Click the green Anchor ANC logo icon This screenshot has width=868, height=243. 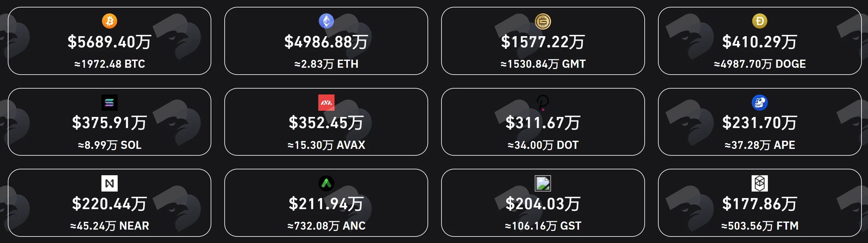[x=326, y=183]
